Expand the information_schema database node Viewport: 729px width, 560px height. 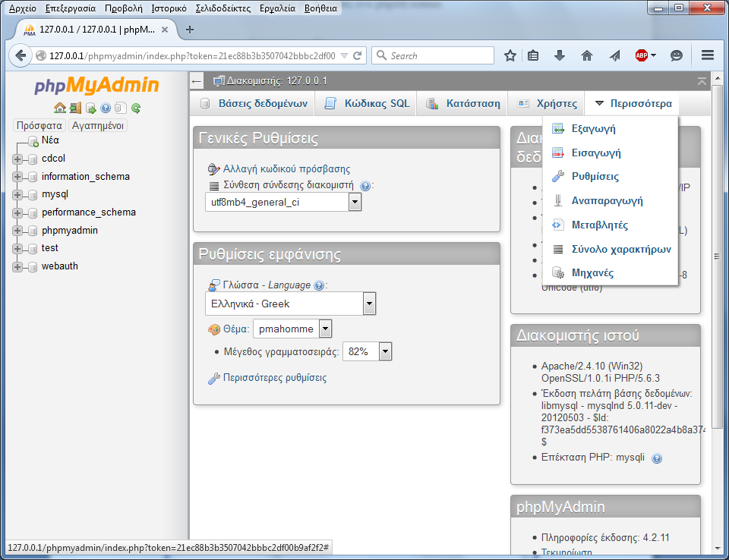click(x=17, y=177)
